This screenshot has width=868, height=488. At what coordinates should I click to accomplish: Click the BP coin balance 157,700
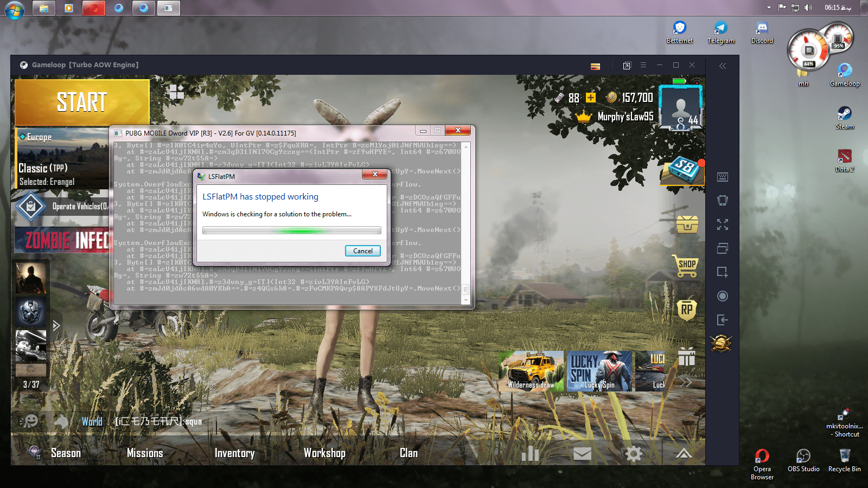(630, 98)
